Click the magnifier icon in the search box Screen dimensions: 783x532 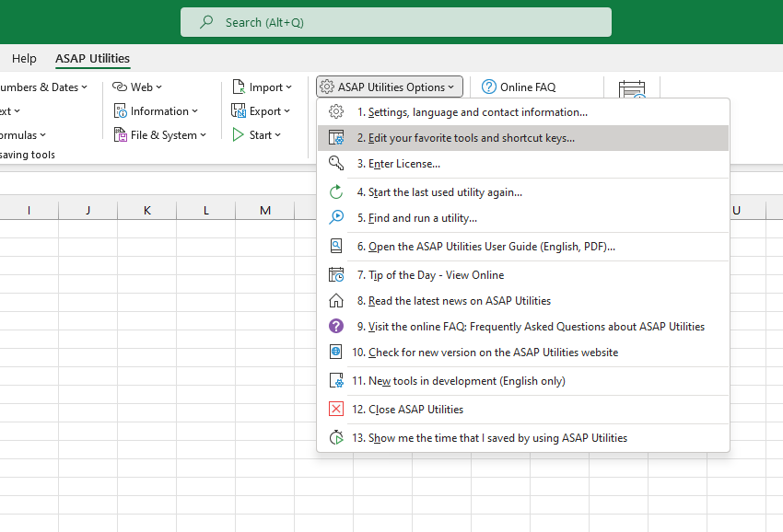pos(206,22)
